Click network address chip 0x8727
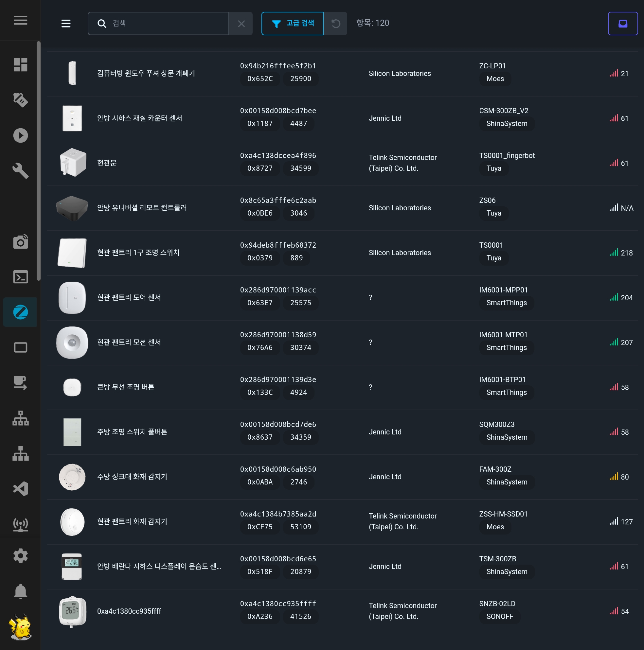The width and height of the screenshot is (644, 650). (260, 168)
